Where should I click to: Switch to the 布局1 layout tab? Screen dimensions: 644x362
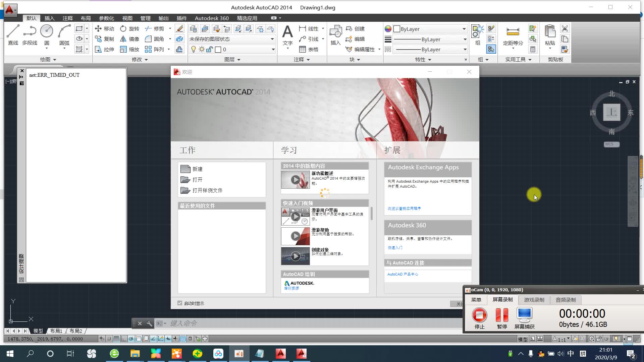click(56, 331)
